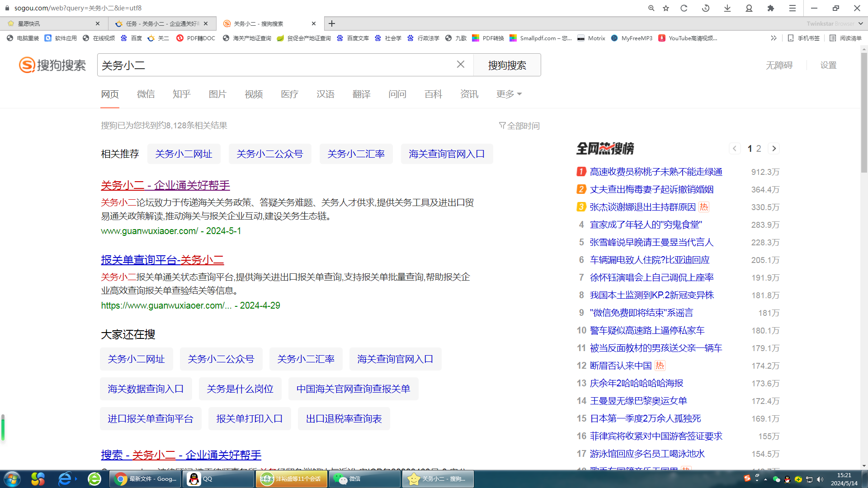The height and width of the screenshot is (488, 868).
Task: Click Windows Start button
Action: (x=12, y=479)
